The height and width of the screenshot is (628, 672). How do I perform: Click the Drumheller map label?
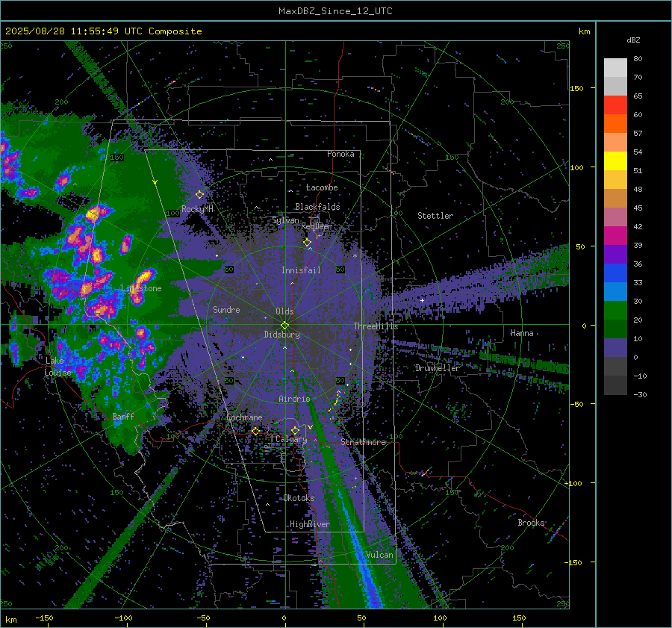(438, 368)
